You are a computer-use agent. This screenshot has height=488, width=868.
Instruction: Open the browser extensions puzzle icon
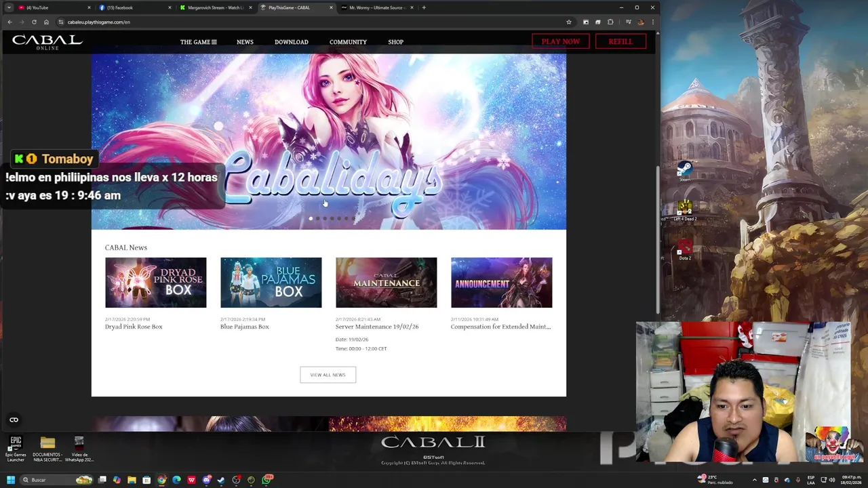coord(610,22)
